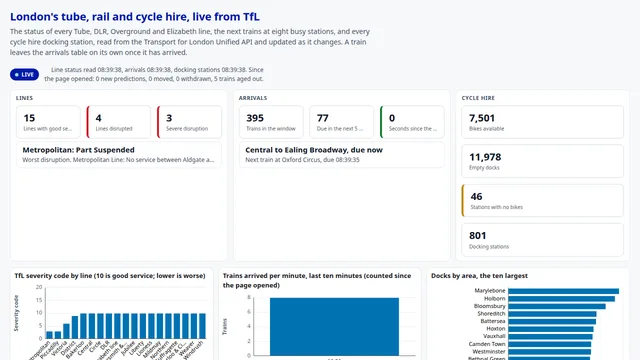This screenshot has width=640, height=360.
Task: Select the "0 Seconds since the" card
Action: (412, 122)
